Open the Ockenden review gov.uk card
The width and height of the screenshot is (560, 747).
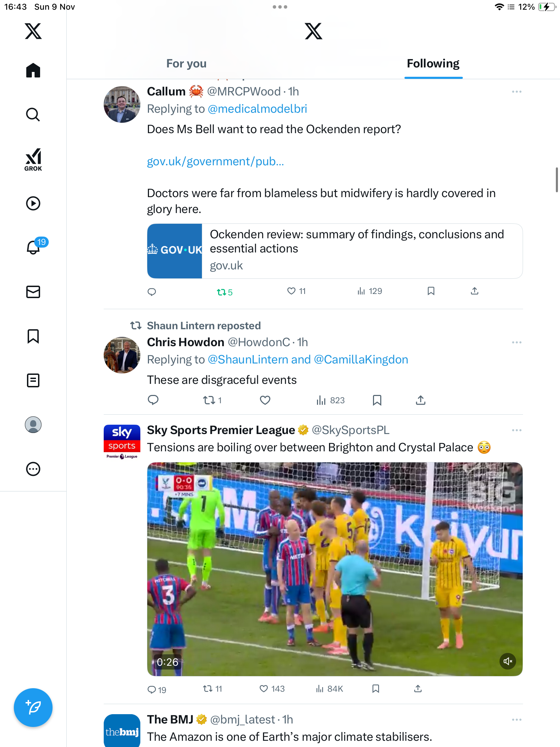335,251
